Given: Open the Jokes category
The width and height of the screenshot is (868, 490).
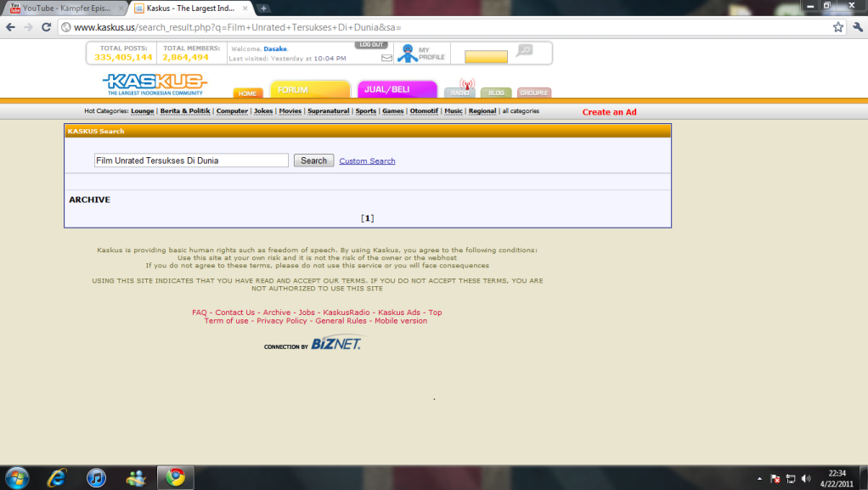Looking at the screenshot, I should pos(263,110).
